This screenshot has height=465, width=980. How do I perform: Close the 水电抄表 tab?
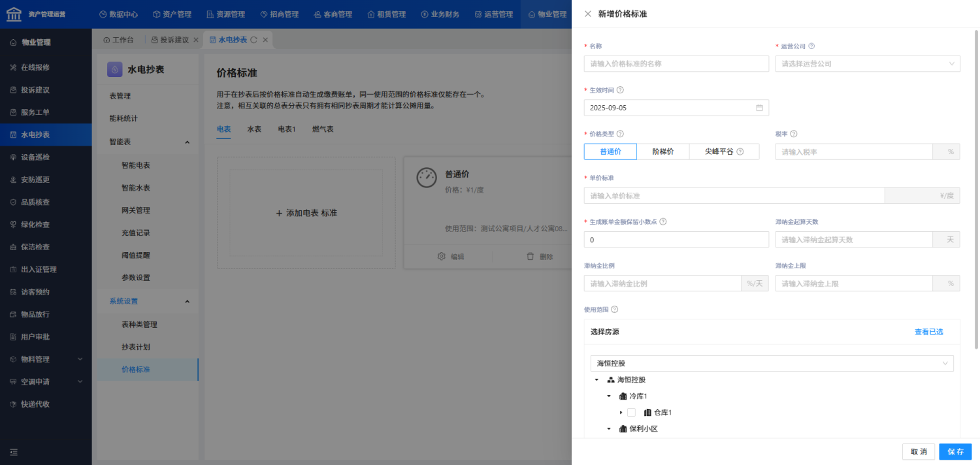[x=265, y=40]
